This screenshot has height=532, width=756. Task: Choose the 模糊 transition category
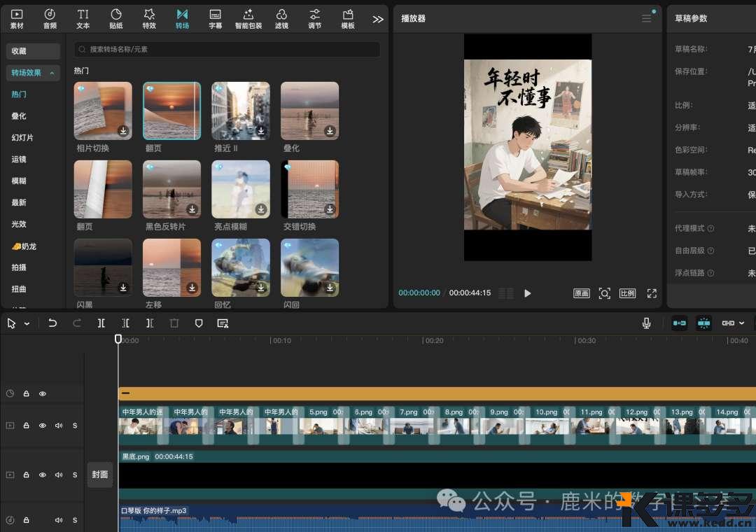pyautogui.click(x=19, y=181)
